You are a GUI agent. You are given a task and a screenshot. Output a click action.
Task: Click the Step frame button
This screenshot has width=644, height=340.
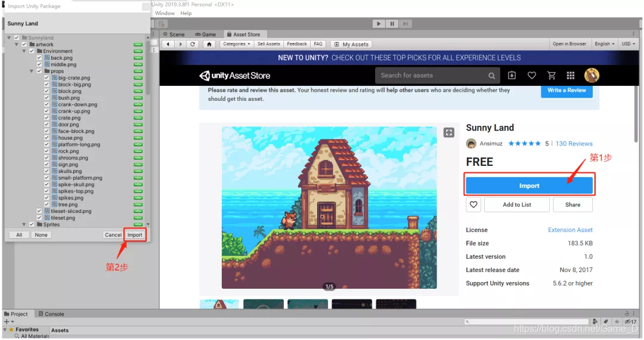[405, 24]
